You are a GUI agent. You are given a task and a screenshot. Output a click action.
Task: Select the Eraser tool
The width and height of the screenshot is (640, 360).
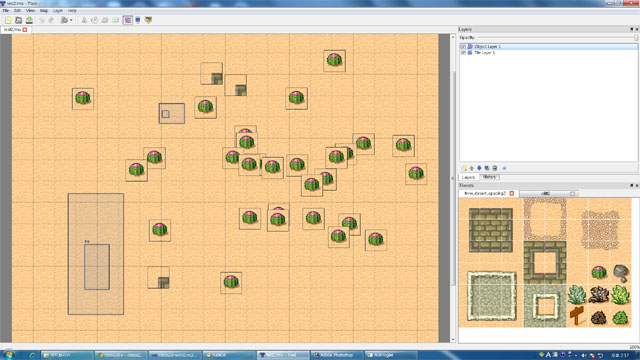105,20
